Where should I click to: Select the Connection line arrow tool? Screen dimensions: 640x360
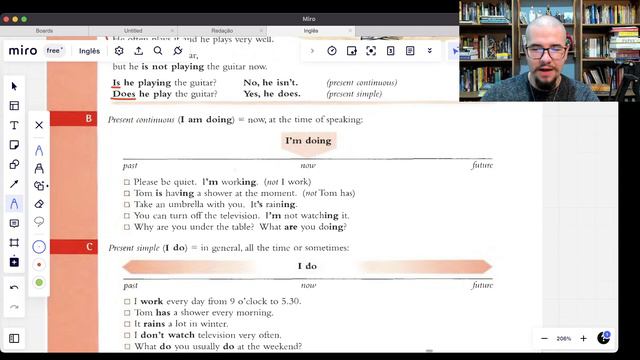click(x=14, y=184)
